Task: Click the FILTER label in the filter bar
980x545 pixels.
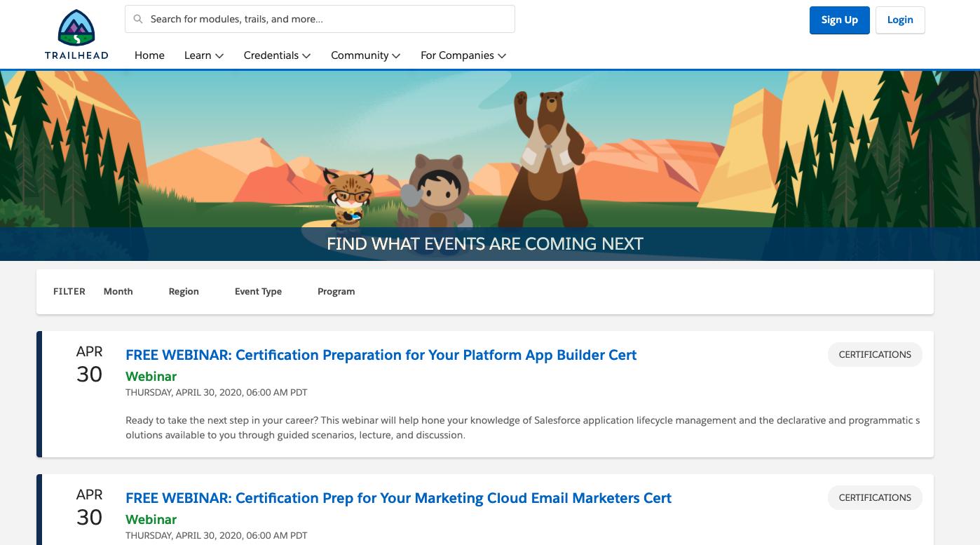Action: coord(69,291)
